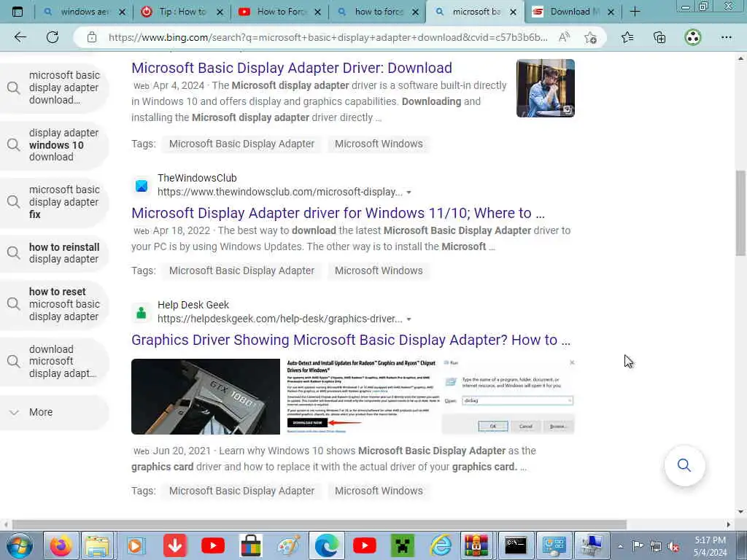747x560 pixels.
Task: Open the Collections icon
Action: tap(659, 37)
